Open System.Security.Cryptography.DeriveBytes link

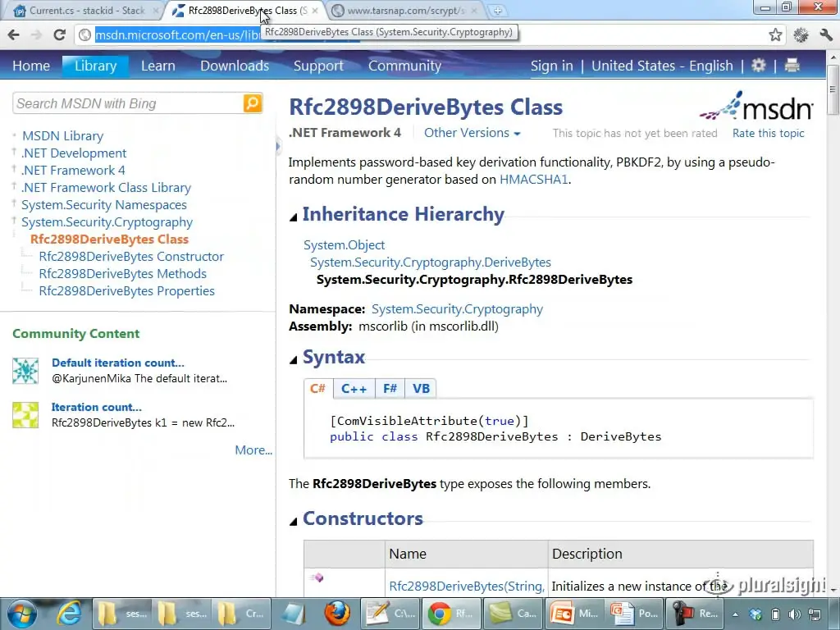click(430, 262)
